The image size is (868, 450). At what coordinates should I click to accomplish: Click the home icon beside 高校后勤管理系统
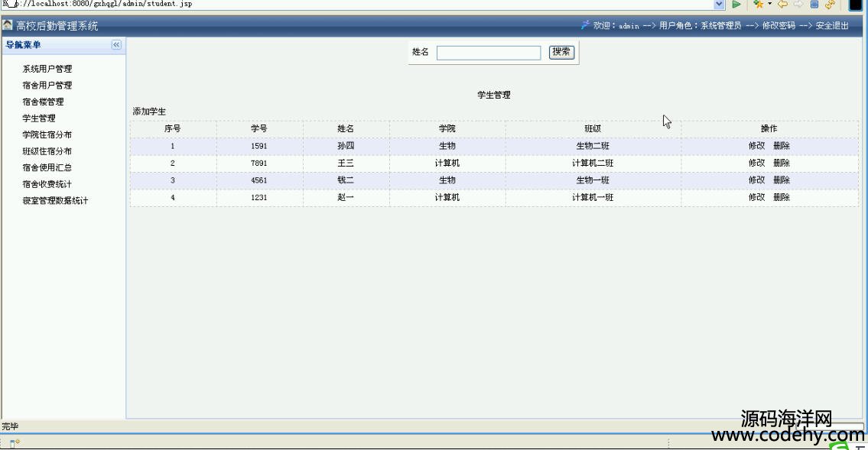pyautogui.click(x=7, y=25)
